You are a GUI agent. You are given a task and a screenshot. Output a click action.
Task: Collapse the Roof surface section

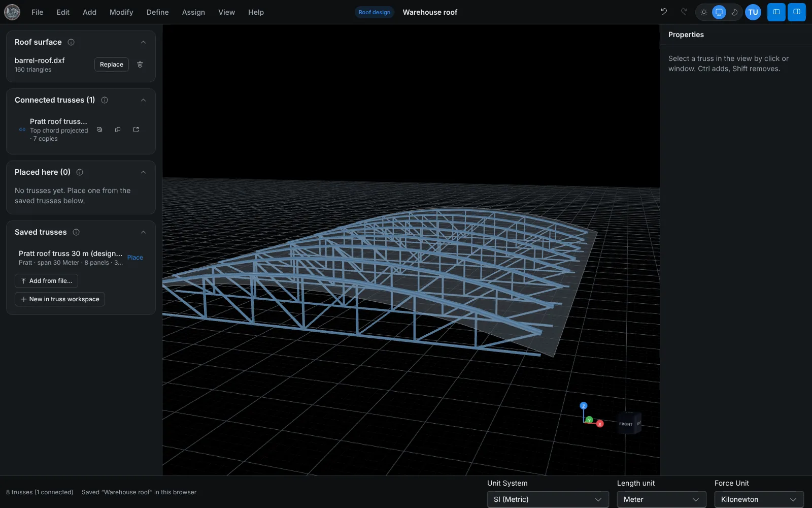(x=143, y=42)
